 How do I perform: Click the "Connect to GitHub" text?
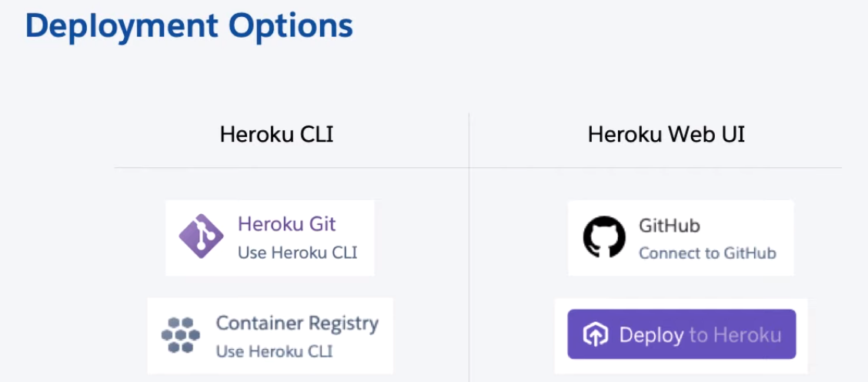tap(707, 253)
